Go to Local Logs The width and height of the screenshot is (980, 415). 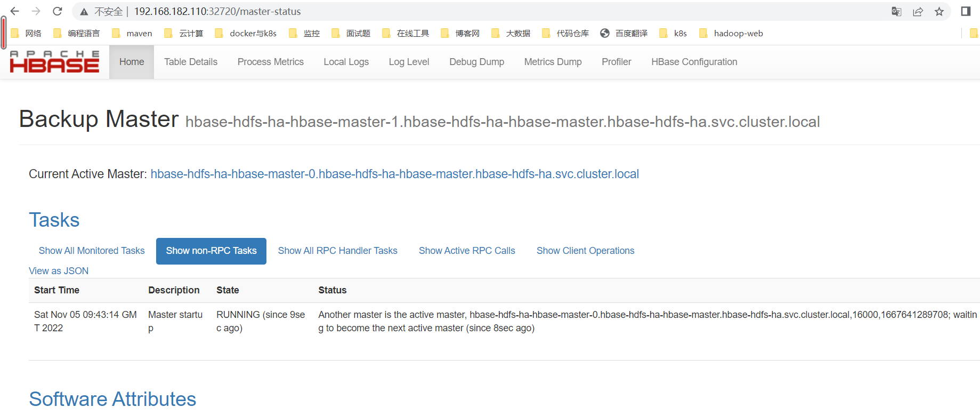346,62
